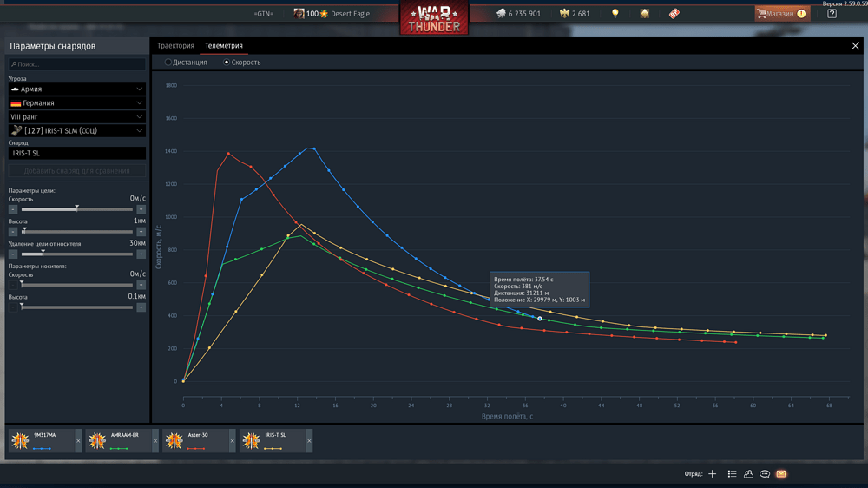
Task: Decrease target distance from carrier
Action: (13, 254)
